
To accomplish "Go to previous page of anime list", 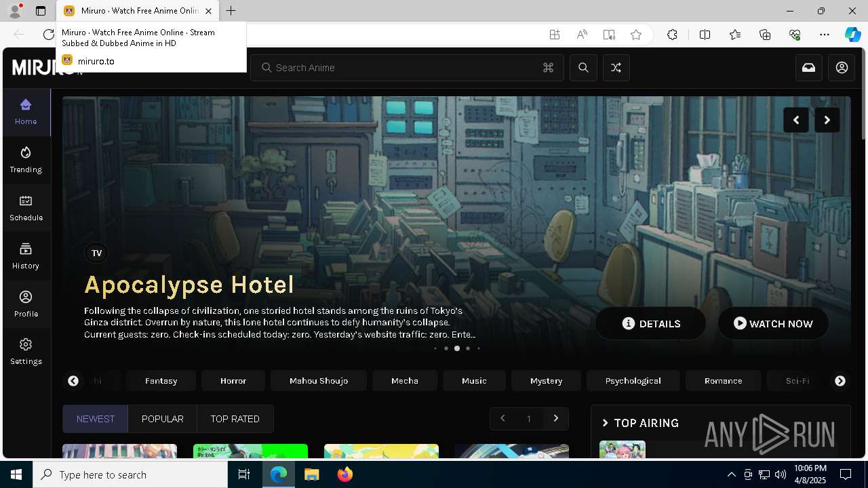I will pyautogui.click(x=502, y=419).
